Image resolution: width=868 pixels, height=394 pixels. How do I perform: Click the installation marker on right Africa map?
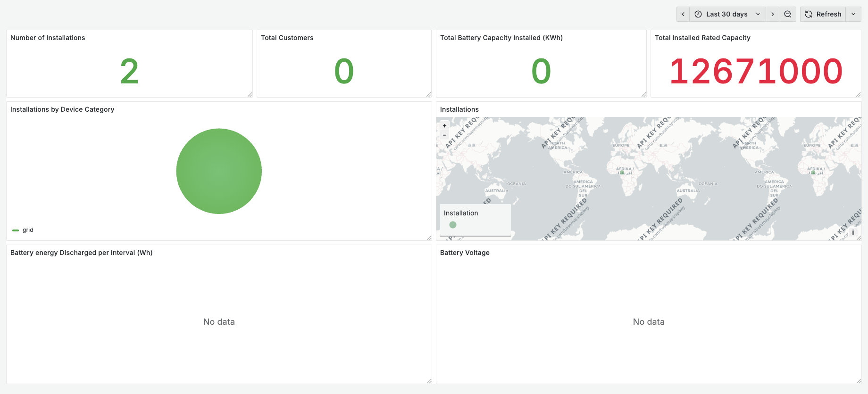pyautogui.click(x=813, y=172)
